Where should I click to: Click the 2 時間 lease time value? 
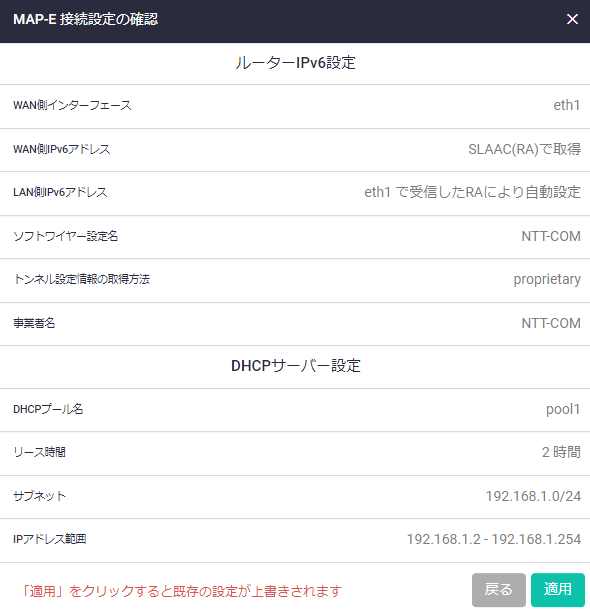(x=561, y=452)
